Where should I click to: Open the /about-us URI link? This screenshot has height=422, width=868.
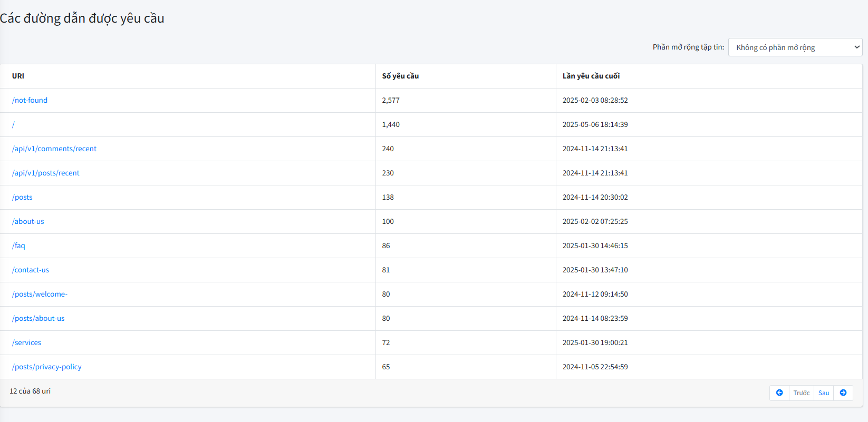28,221
